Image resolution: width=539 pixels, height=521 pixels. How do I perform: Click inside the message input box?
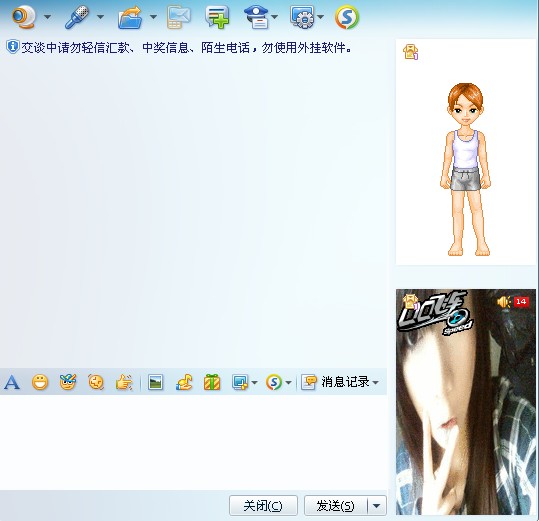pyautogui.click(x=194, y=442)
